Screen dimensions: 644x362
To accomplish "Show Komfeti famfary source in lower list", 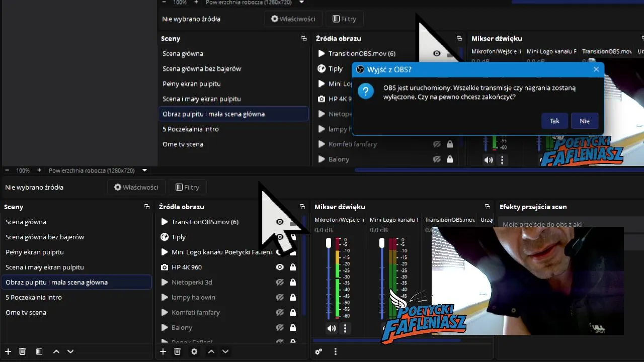I will (280, 312).
